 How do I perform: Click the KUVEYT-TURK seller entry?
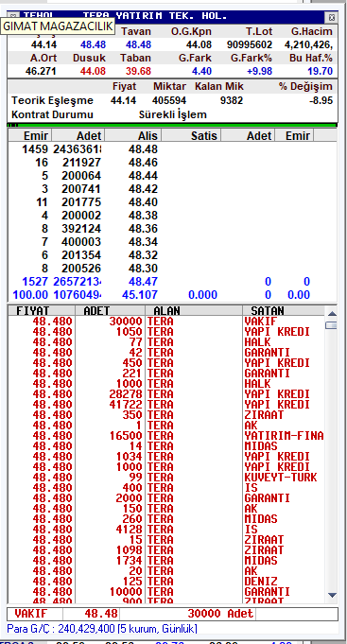pyautogui.click(x=281, y=478)
